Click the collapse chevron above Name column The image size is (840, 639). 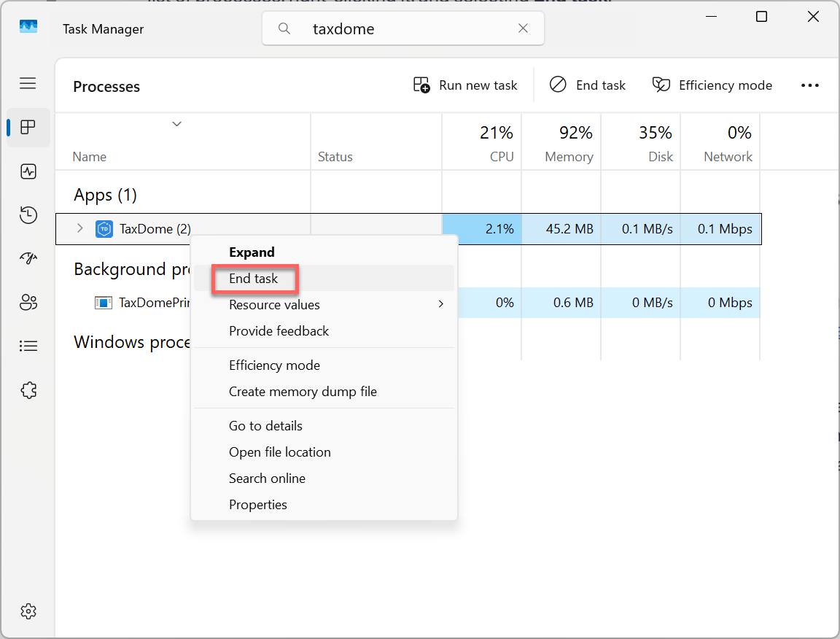[176, 124]
